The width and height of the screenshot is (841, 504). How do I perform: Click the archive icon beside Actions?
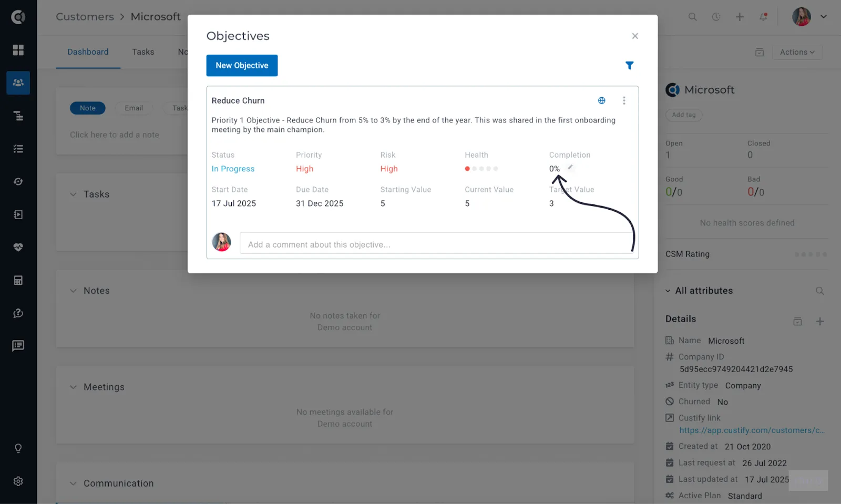(760, 52)
